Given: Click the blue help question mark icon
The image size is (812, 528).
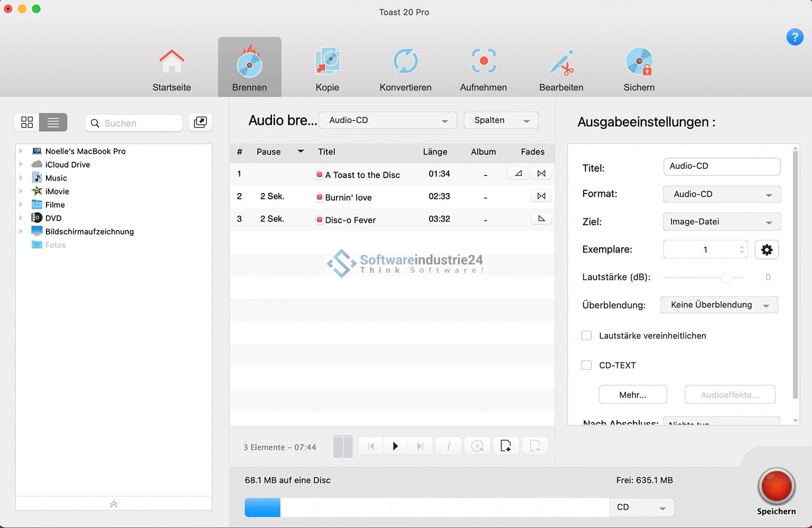Looking at the screenshot, I should [x=795, y=37].
